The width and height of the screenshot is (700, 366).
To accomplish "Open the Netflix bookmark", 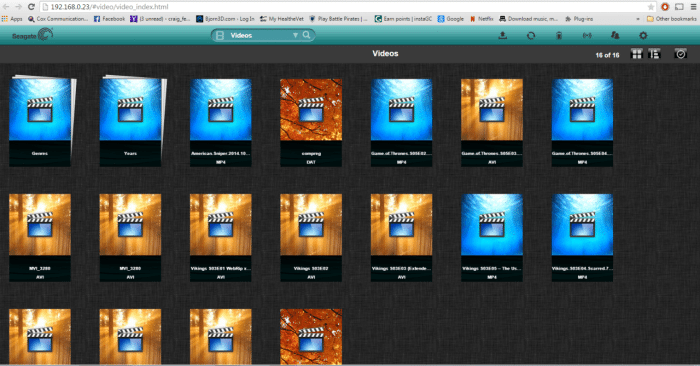I will pyautogui.click(x=481, y=19).
